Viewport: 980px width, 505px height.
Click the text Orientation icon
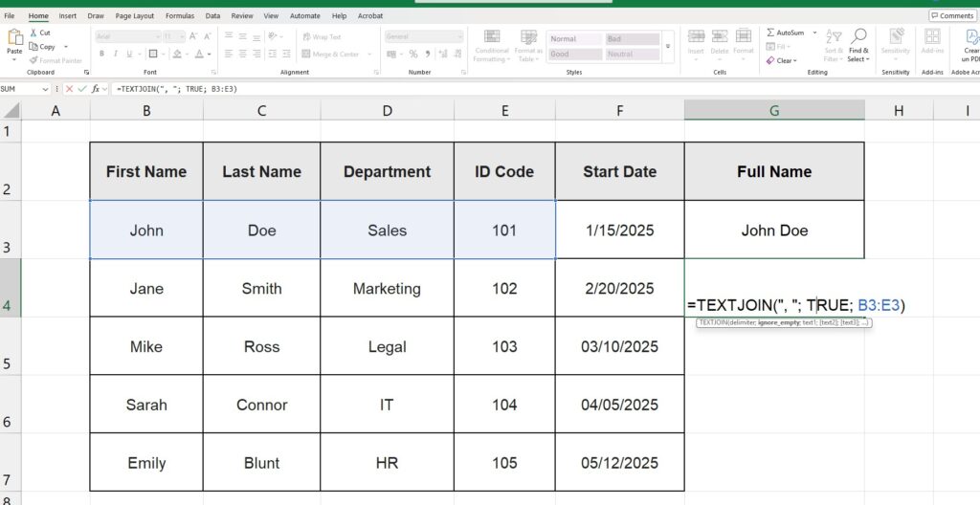(273, 37)
